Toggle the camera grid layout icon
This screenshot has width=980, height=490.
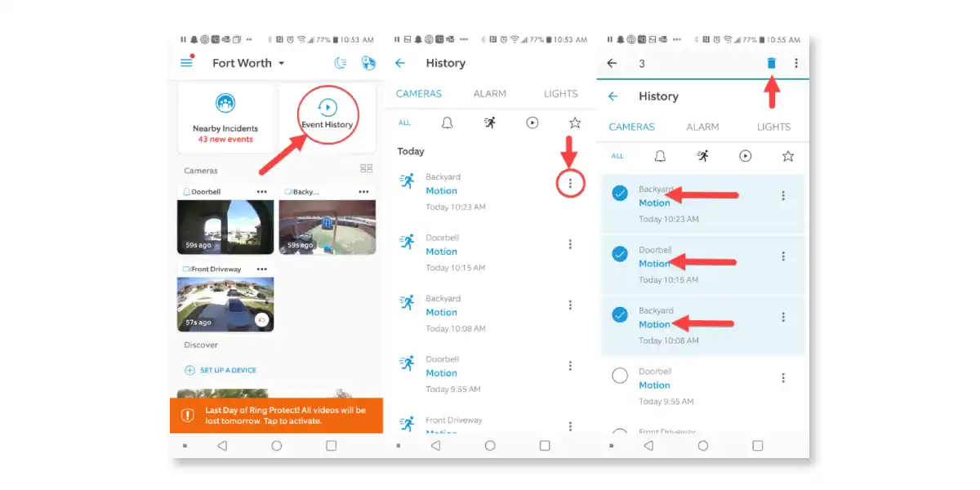366,168
